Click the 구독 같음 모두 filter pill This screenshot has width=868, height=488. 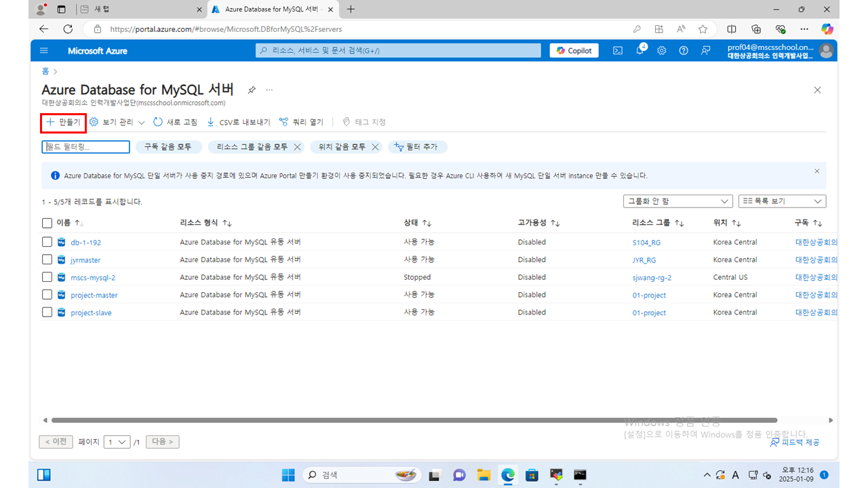tap(168, 147)
